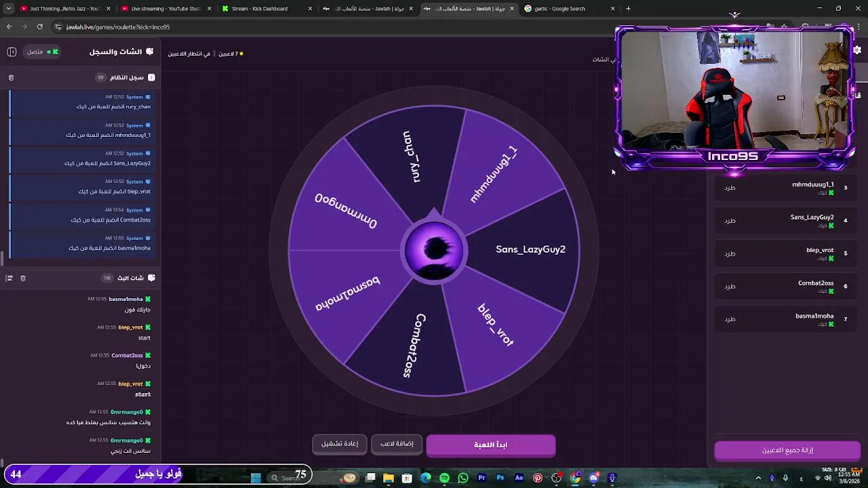Screen dimensions: 868x488
Task: Show hidden system tray icons
Action: 758,478
